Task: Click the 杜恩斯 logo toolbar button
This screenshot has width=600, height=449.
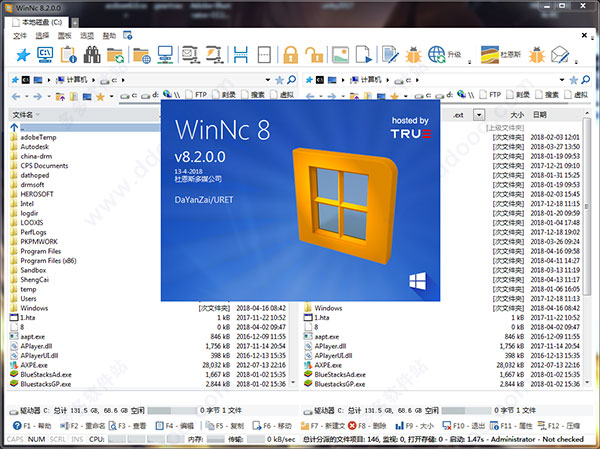Action: coord(501,55)
